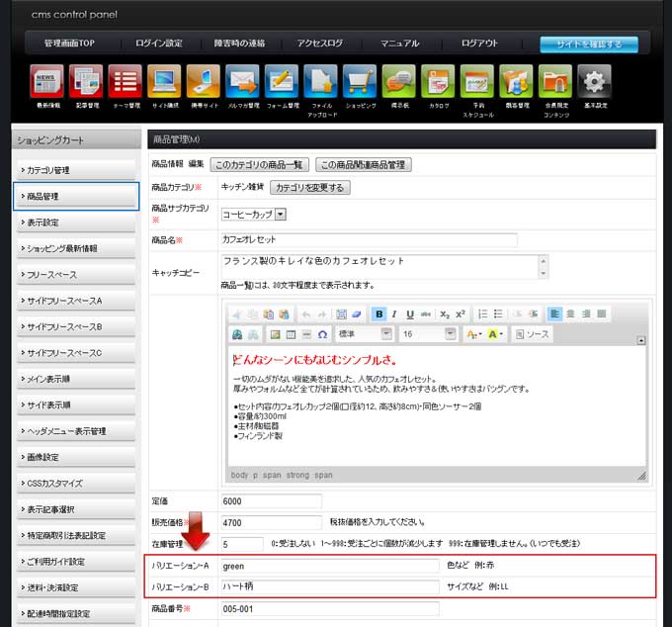Screen dimensions: 672x627
Task: Click the サイトを確認する button
Action: (x=588, y=44)
